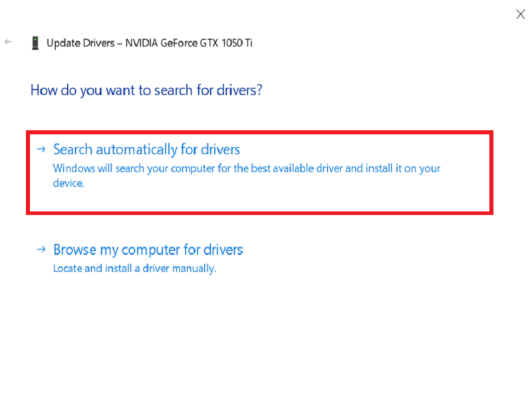
Task: Click the red highlight box's top border
Action: (x=259, y=133)
